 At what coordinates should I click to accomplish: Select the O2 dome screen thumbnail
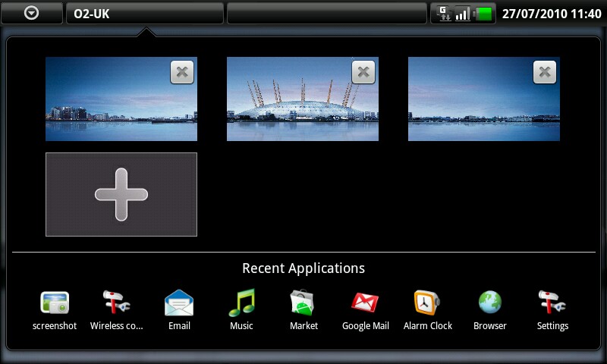click(303, 99)
